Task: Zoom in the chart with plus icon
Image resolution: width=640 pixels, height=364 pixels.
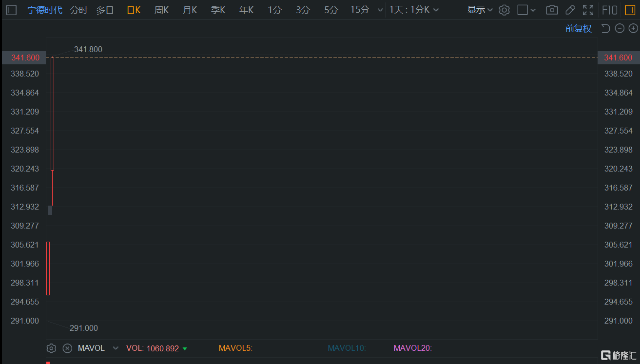Action: (x=633, y=28)
